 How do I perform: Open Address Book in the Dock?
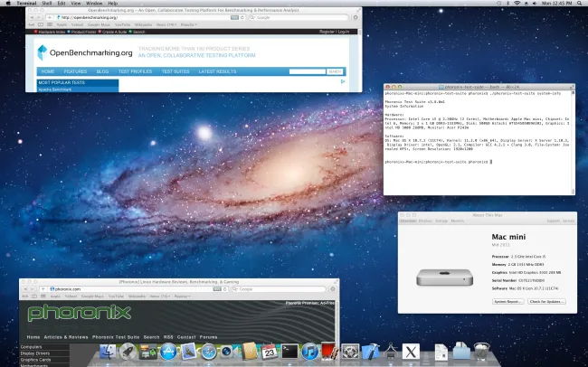pyautogui.click(x=249, y=352)
